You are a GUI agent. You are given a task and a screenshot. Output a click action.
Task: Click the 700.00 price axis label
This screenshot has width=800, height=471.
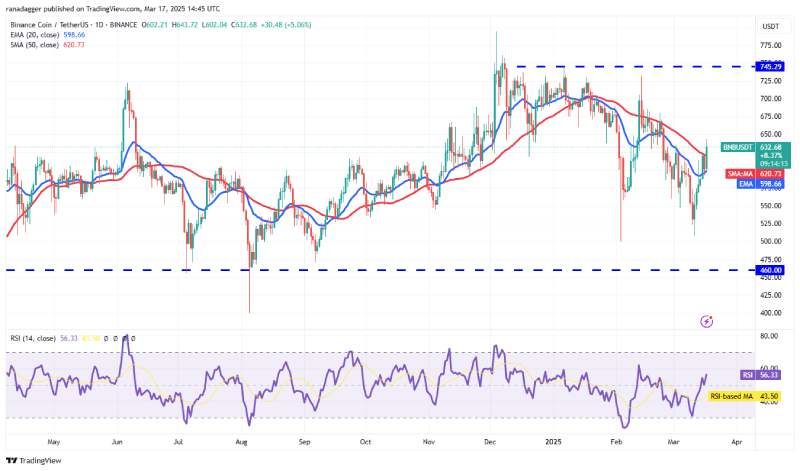click(771, 99)
